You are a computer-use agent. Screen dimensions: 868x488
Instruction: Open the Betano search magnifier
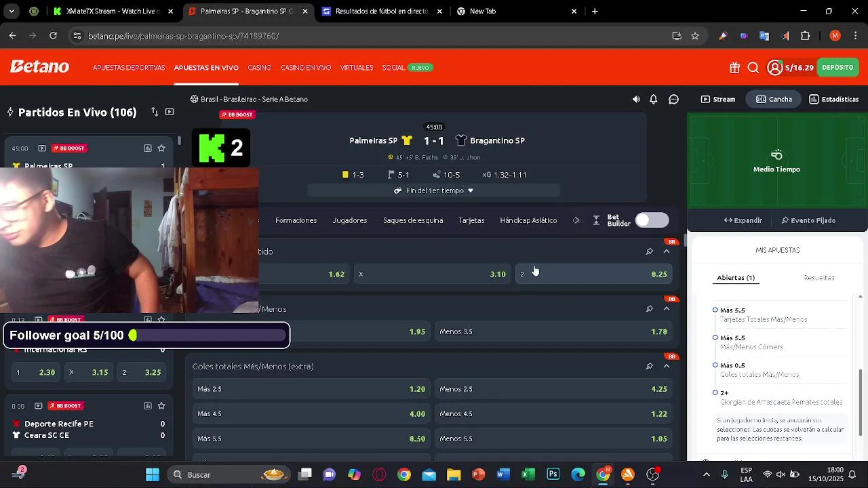753,68
